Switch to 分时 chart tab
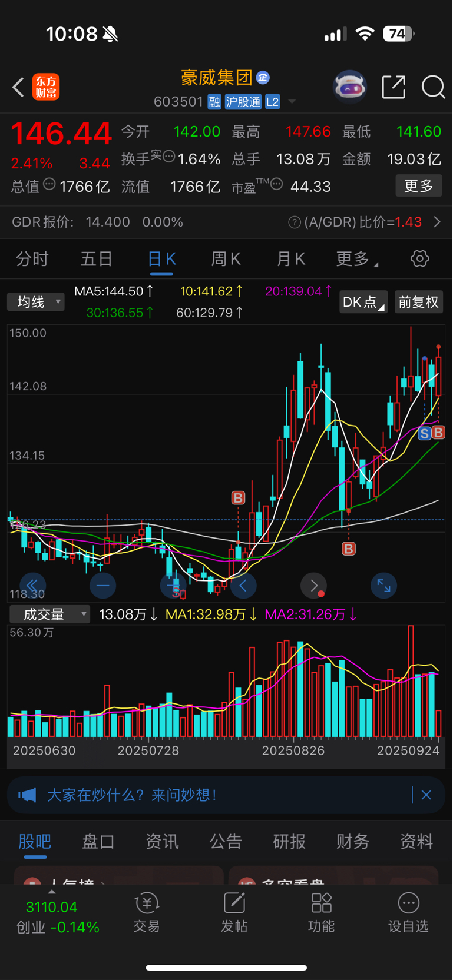Screen dimensions: 453x980 (32, 259)
